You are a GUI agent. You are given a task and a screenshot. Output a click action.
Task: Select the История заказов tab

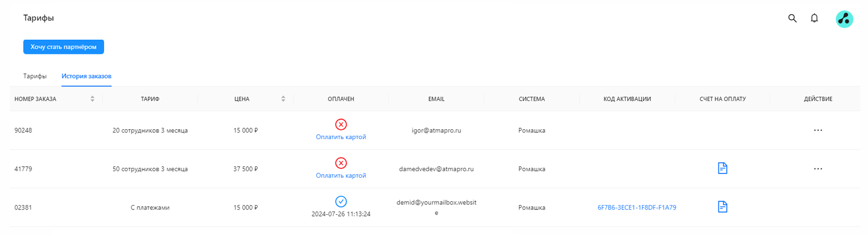point(87,76)
